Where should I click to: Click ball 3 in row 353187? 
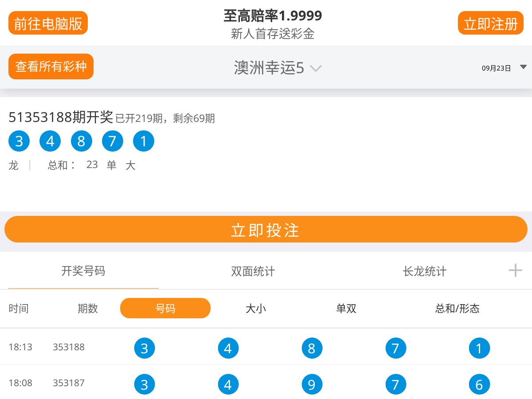point(145,384)
